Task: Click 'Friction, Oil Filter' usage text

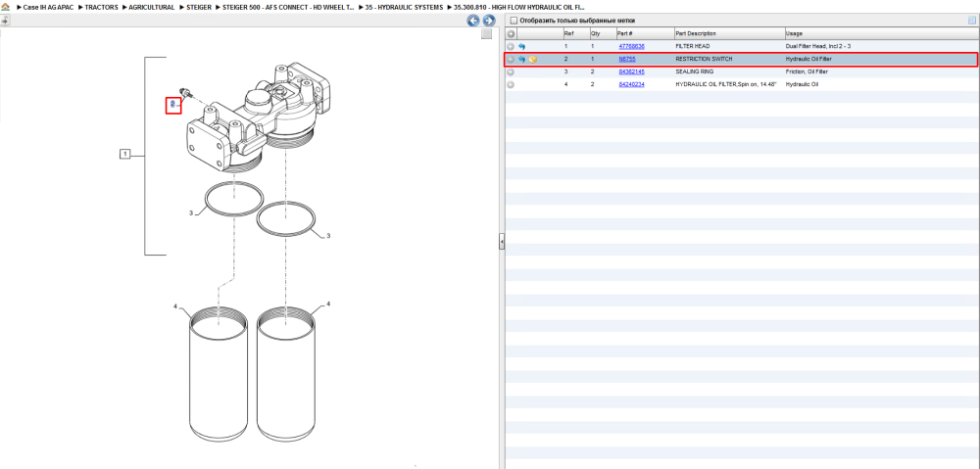Action: point(807,71)
